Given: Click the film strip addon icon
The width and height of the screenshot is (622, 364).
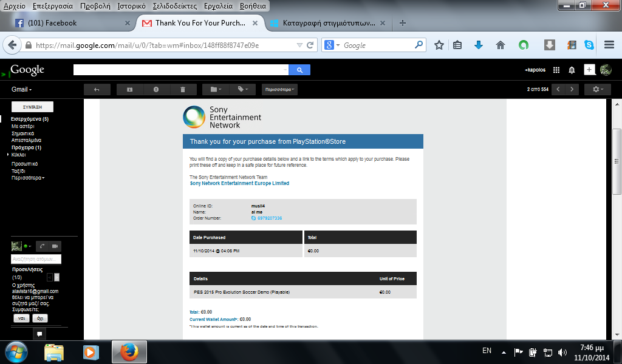Looking at the screenshot, I should (572, 45).
